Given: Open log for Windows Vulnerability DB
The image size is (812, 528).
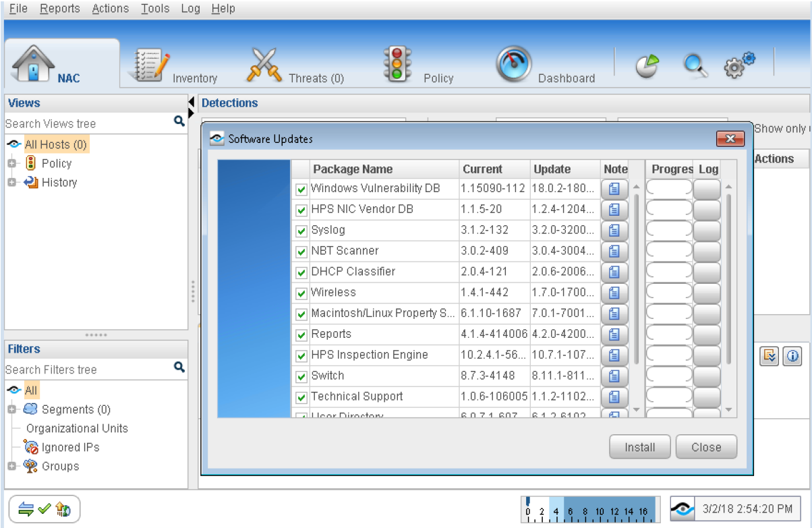Looking at the screenshot, I should coord(707,189).
